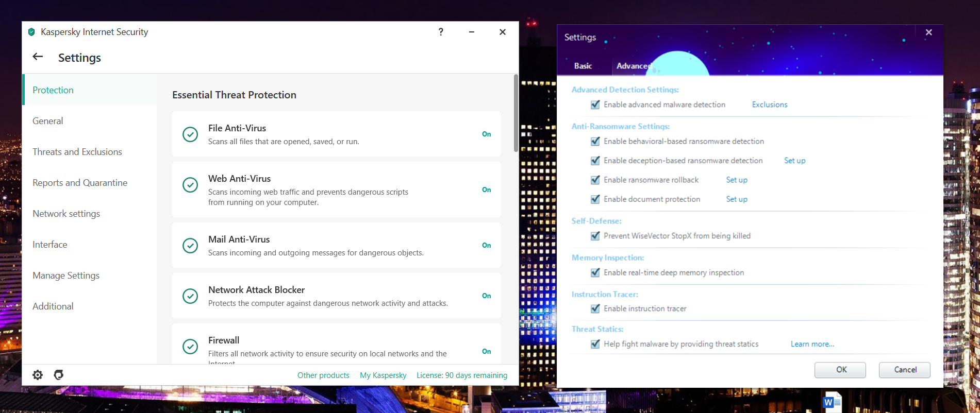Switch File Anti-Virus On toggle
980x413 pixels.
pyautogui.click(x=487, y=134)
